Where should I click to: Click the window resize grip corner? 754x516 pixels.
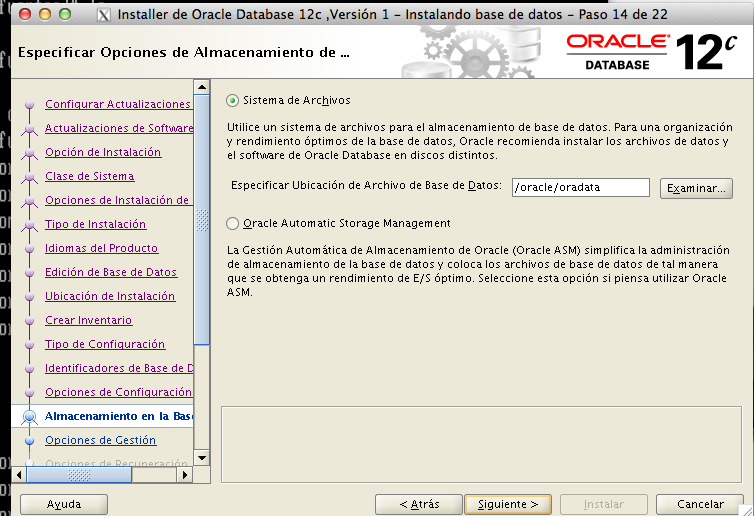(x=747, y=510)
